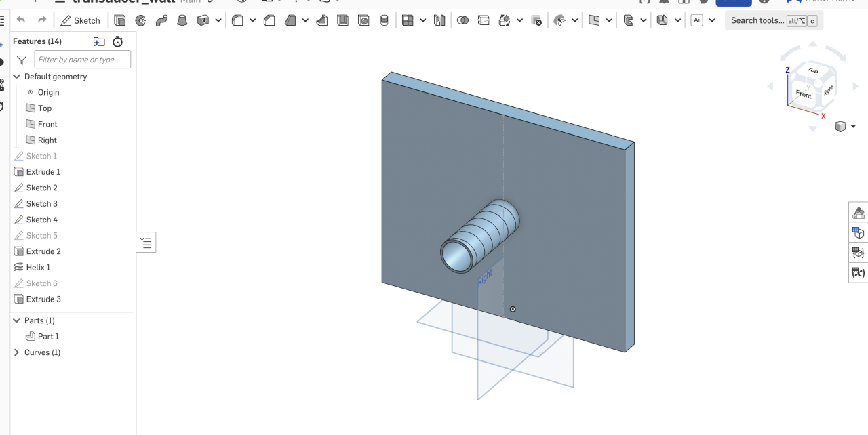Click the Ai toolbar icon

[x=696, y=20]
